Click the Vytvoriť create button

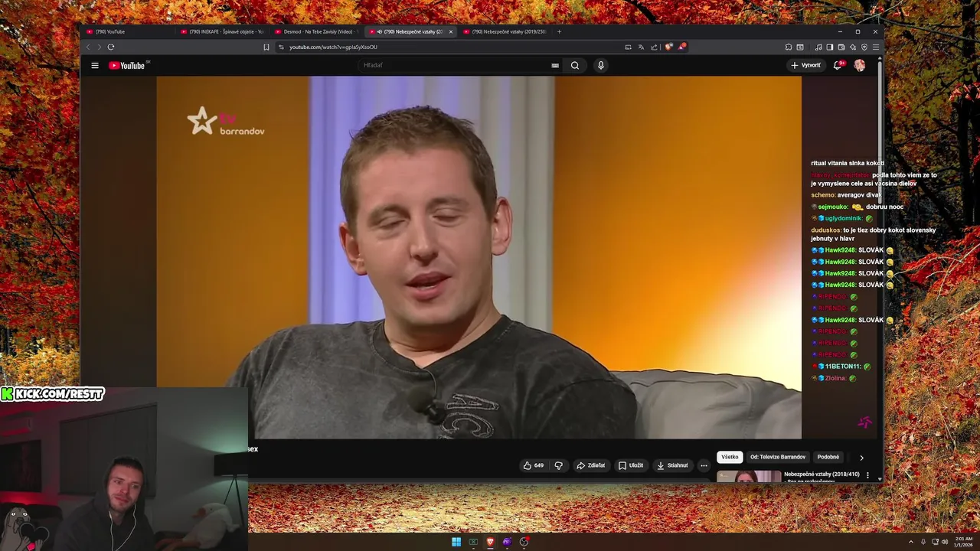click(x=806, y=65)
